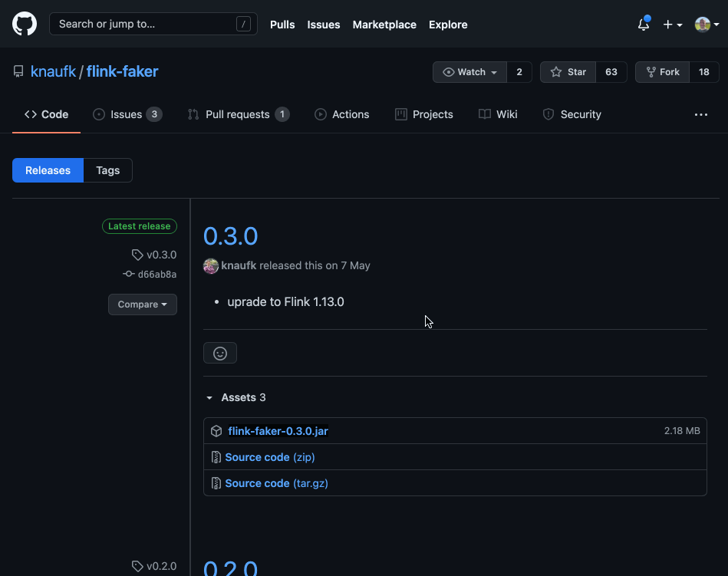
Task: Switch to the Security tab
Action: 572,114
